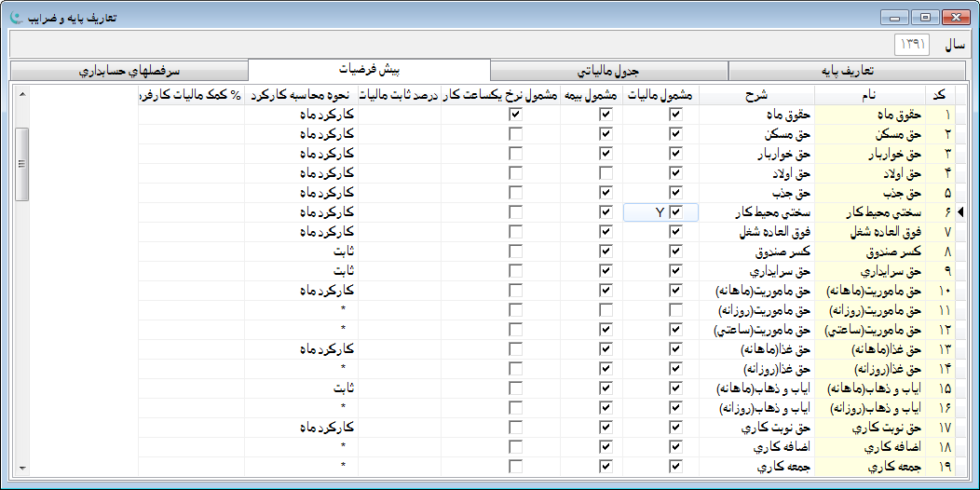The width and height of the screenshot is (980, 490).
Task: Uncheck مشمول نرخ يکساعت کار for حقوق ماه
Action: pyautogui.click(x=515, y=114)
